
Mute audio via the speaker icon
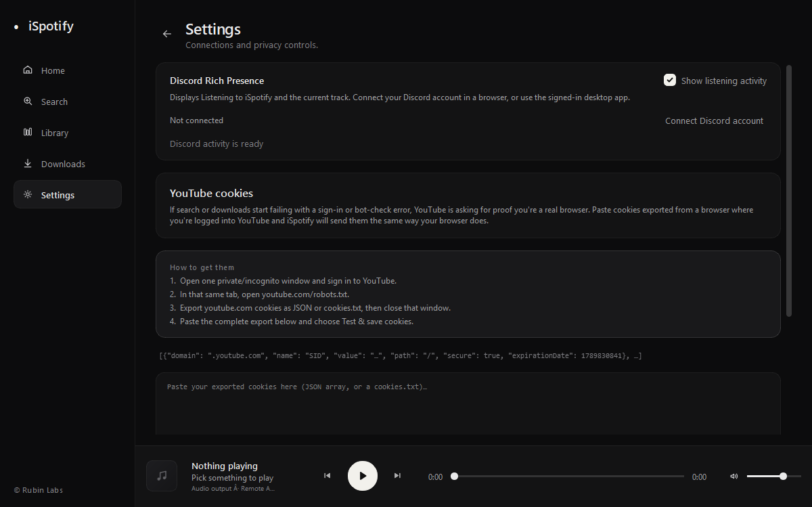coord(734,476)
